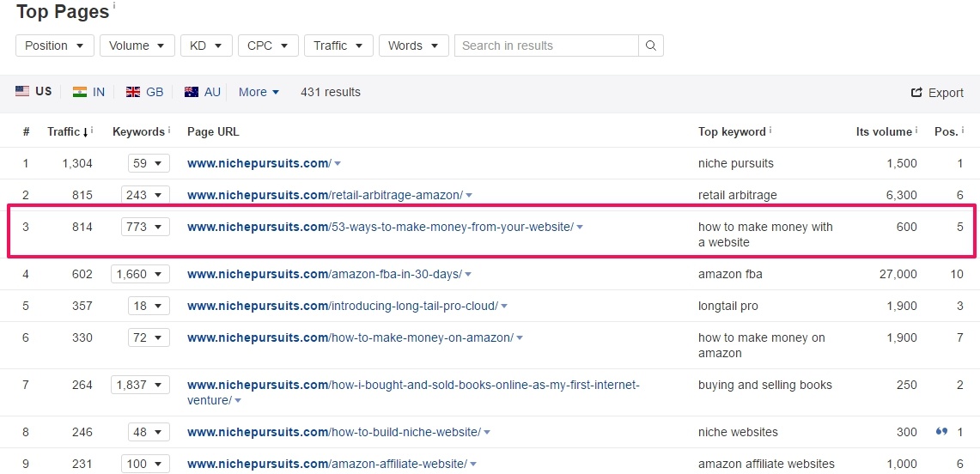Select the US flag country filter
Viewport: 980px width, 474px height.
[33, 91]
